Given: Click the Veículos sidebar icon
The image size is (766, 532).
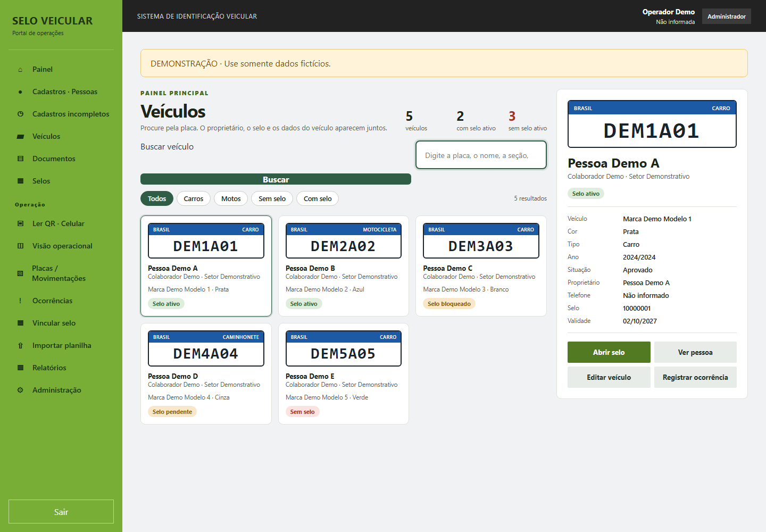Looking at the screenshot, I should coord(20,137).
